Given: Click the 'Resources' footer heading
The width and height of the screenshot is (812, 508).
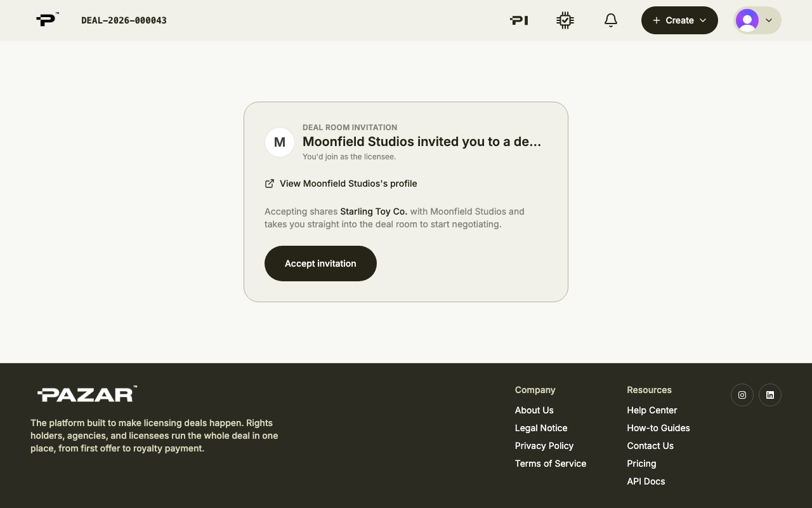Looking at the screenshot, I should (649, 390).
